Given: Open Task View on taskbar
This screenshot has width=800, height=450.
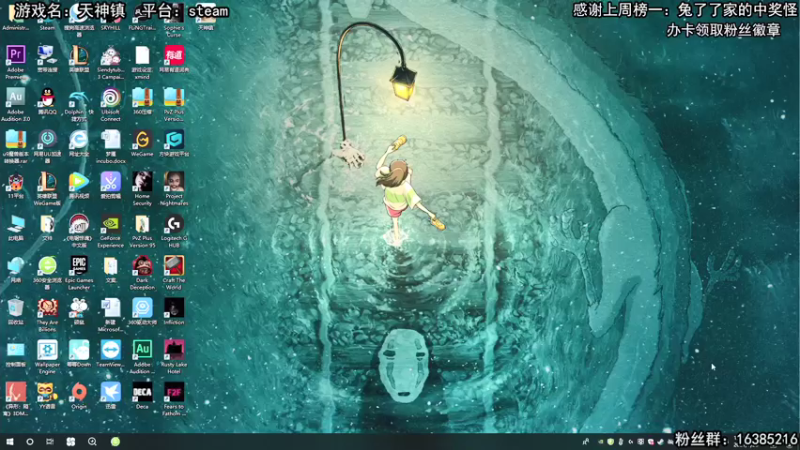Looking at the screenshot, I should point(49,442).
